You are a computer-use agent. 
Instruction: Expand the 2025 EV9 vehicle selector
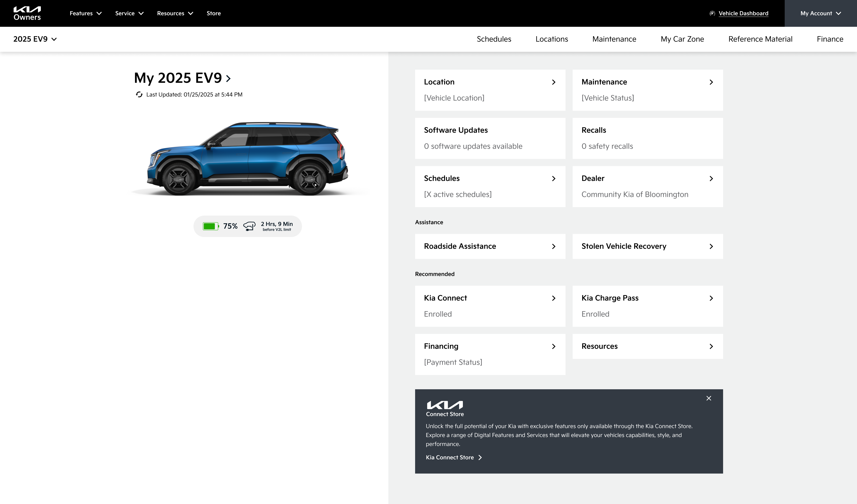pyautogui.click(x=35, y=39)
